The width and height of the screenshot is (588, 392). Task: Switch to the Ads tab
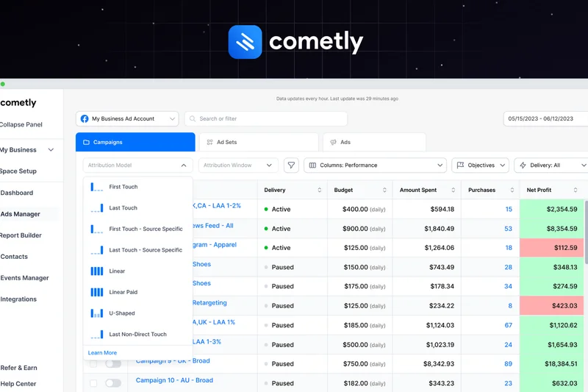tap(374, 142)
